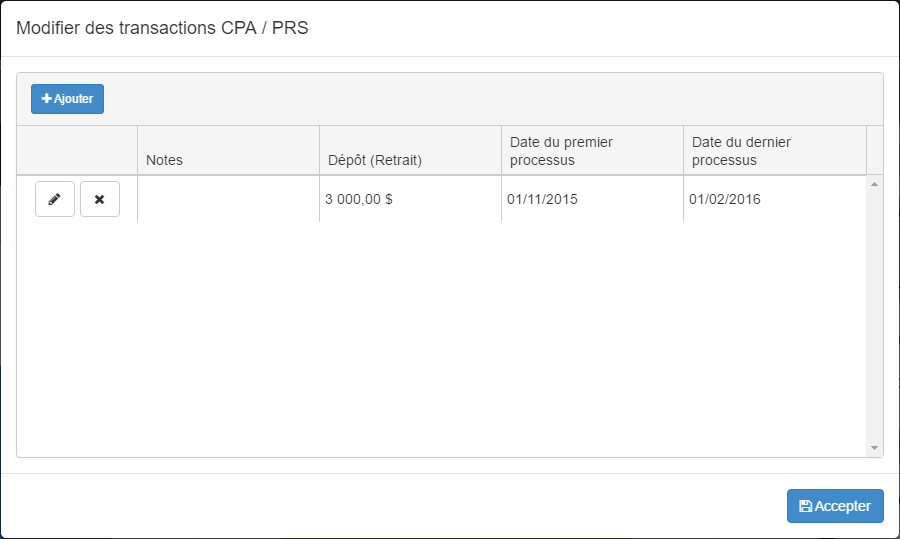Viewport: 900px width, 539px height.
Task: Select the empty Notes cell of the row
Action: click(x=228, y=199)
